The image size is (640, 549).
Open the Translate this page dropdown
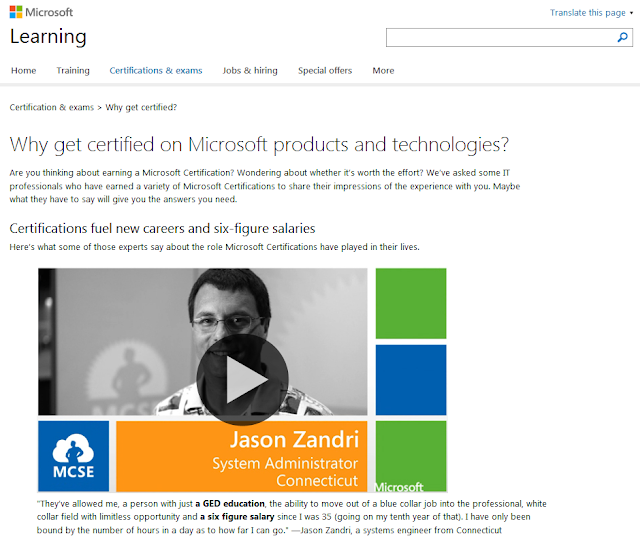pos(591,13)
